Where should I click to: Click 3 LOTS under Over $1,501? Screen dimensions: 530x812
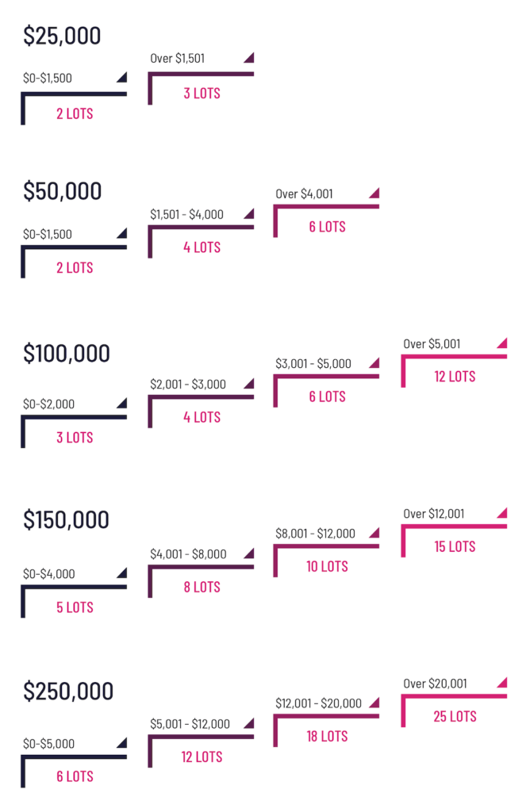(202, 94)
